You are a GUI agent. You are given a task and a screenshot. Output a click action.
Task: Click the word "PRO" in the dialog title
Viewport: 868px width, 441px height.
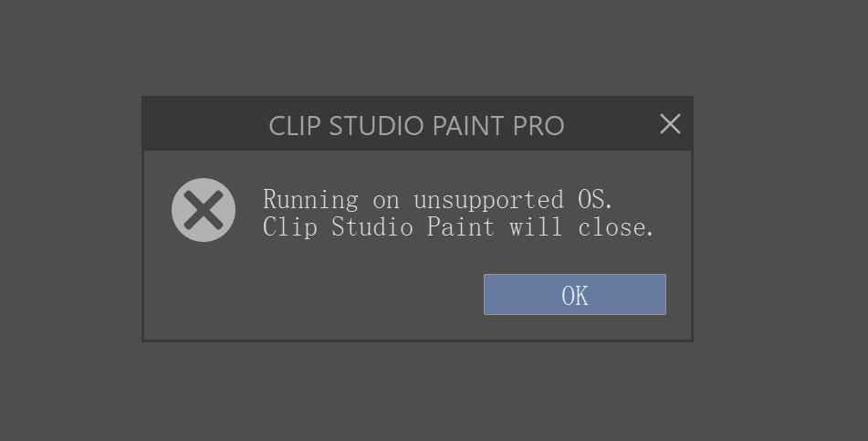[x=539, y=126]
